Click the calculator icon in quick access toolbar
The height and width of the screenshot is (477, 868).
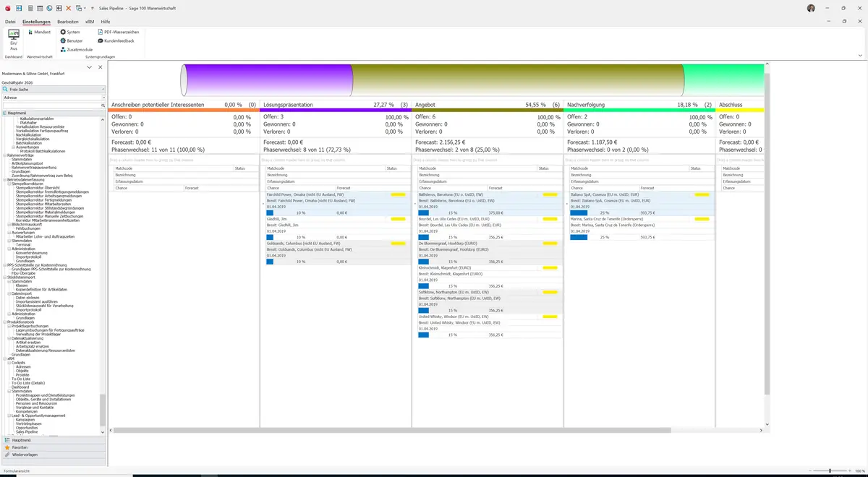click(30, 8)
